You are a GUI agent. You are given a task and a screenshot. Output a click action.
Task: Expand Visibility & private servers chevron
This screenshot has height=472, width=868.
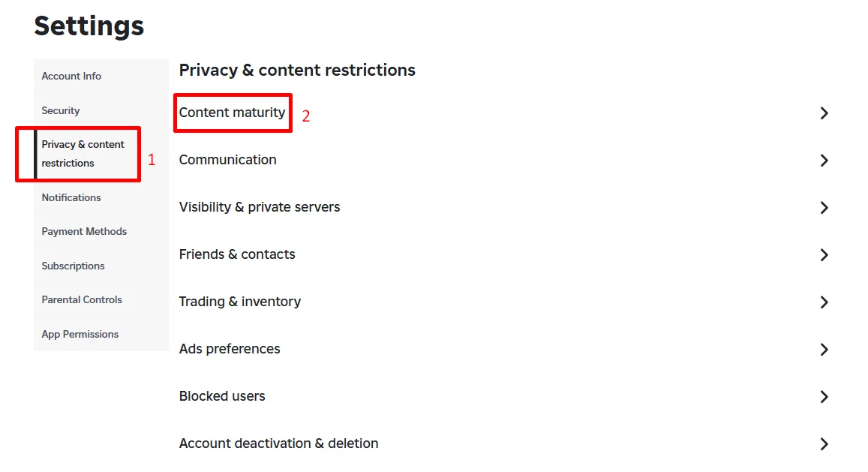click(x=824, y=208)
